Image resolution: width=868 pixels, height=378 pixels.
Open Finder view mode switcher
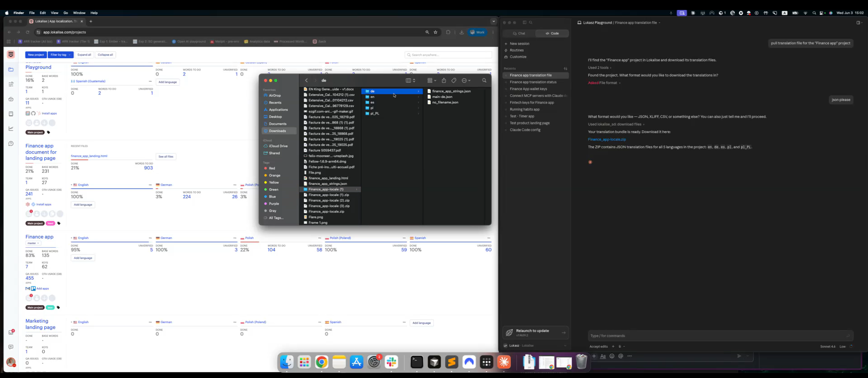pyautogui.click(x=410, y=81)
